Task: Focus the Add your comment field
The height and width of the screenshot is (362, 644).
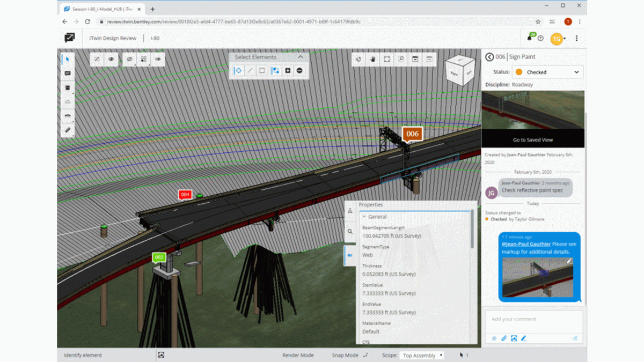Action: click(x=535, y=321)
